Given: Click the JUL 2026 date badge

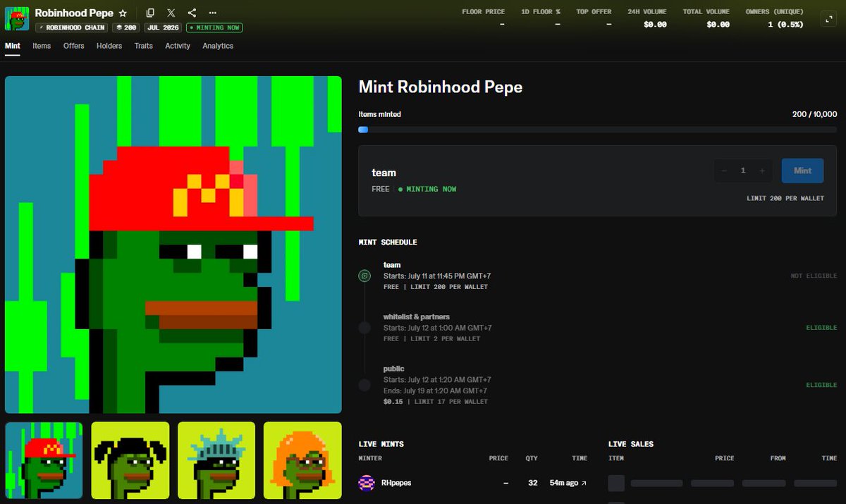Looking at the screenshot, I should [164, 27].
